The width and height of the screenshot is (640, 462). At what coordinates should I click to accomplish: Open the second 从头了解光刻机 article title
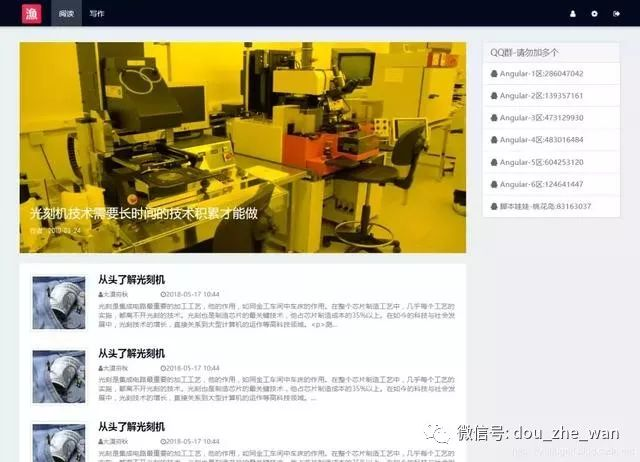(131, 353)
